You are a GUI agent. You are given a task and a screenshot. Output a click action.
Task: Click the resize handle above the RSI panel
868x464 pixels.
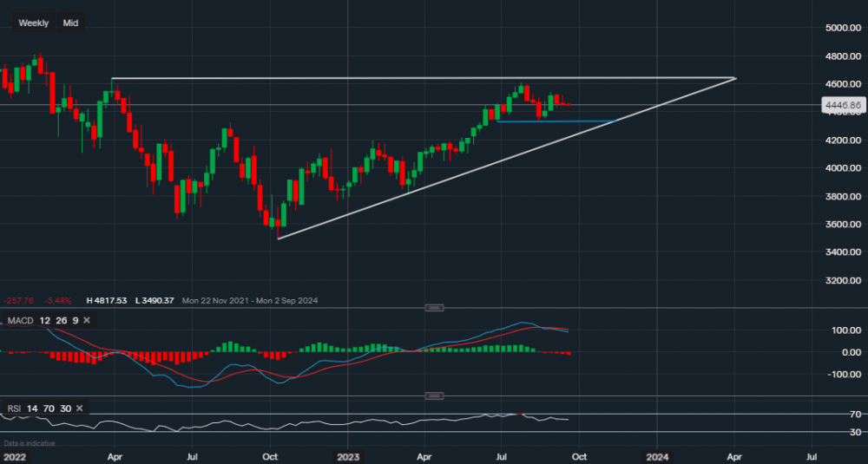pyautogui.click(x=434, y=396)
